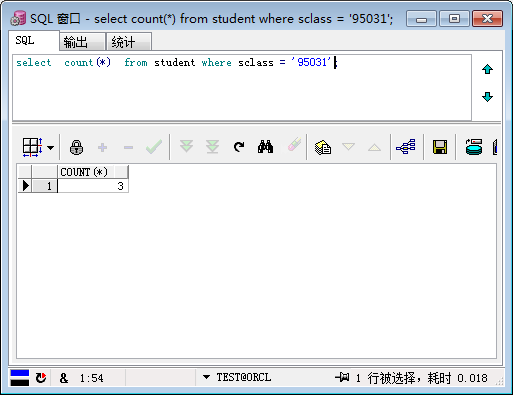Click the status bar refresh arrow icon
This screenshot has width=513, height=395.
41,378
